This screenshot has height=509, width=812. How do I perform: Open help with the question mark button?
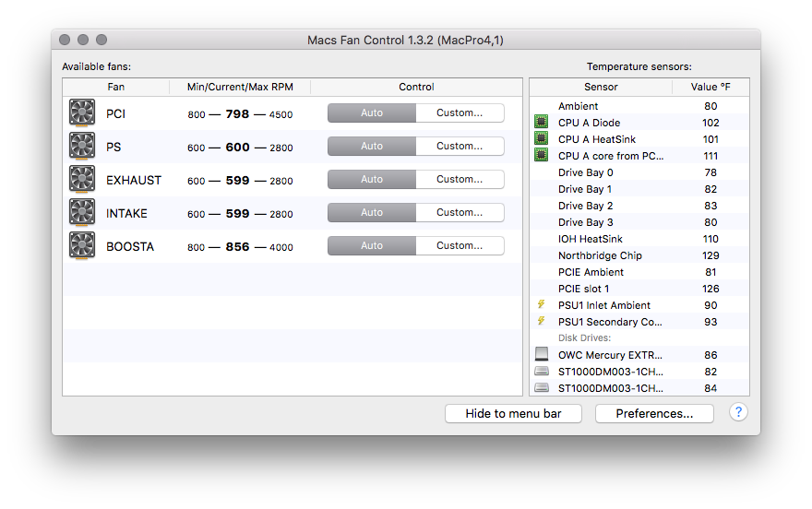point(738,412)
